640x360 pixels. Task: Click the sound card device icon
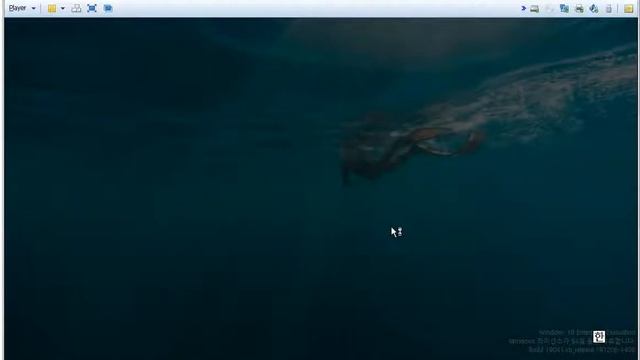(x=594, y=9)
